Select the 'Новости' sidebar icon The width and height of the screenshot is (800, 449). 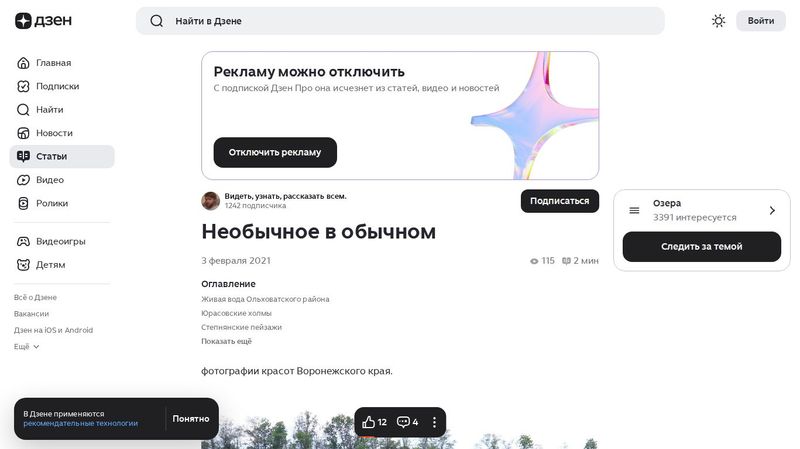[x=24, y=133]
